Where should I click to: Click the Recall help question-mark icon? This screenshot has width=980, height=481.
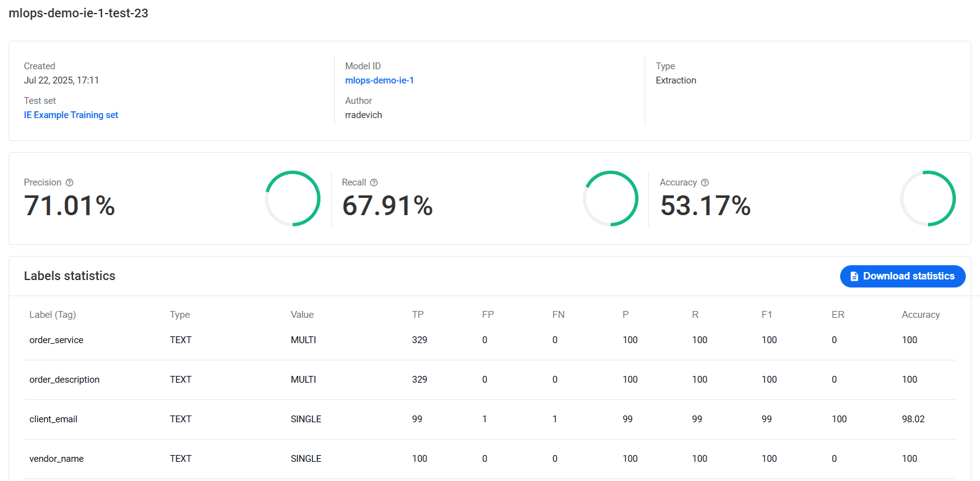[x=374, y=182]
